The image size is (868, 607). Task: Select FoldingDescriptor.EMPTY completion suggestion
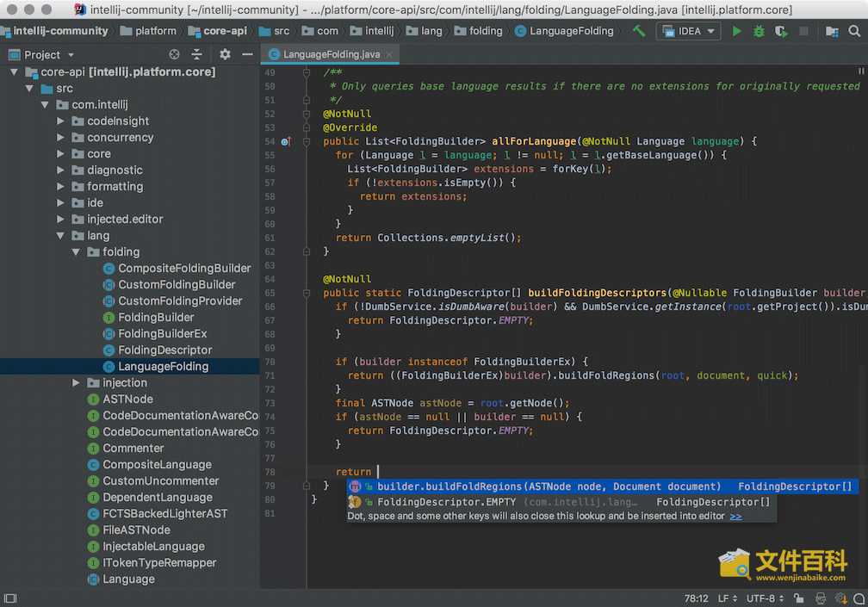[x=561, y=503]
